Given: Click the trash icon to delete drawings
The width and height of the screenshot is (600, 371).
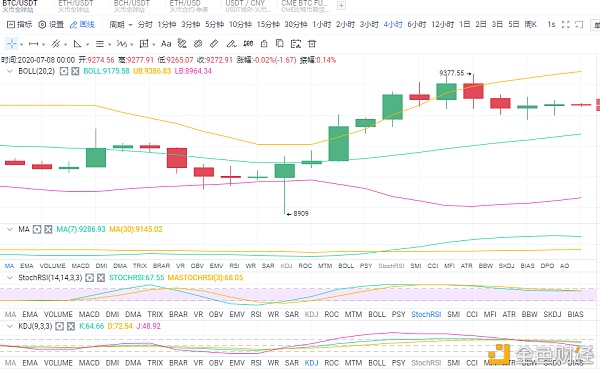Looking at the screenshot, I should (x=312, y=44).
